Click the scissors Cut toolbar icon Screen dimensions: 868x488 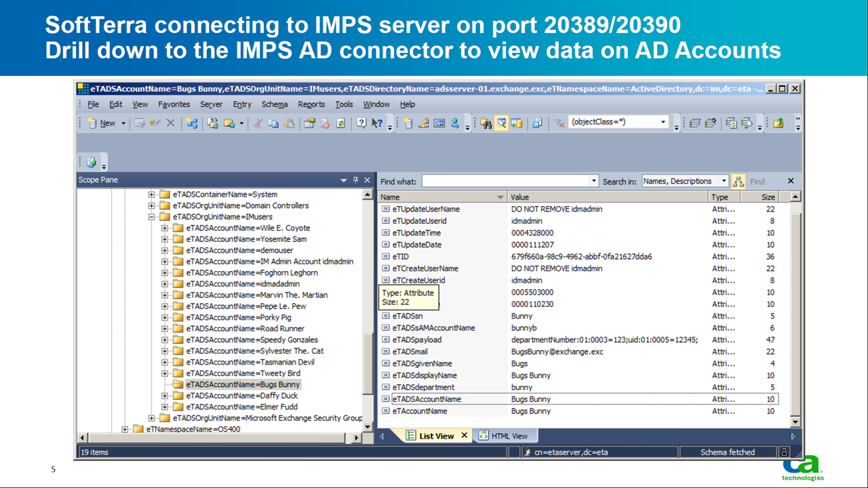coord(258,123)
